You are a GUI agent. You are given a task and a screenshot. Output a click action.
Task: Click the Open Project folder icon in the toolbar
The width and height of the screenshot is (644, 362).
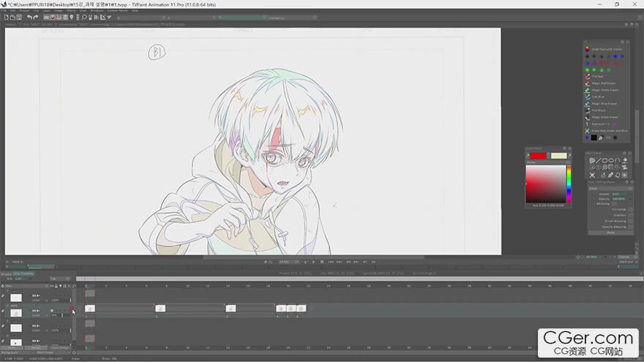click(12, 18)
